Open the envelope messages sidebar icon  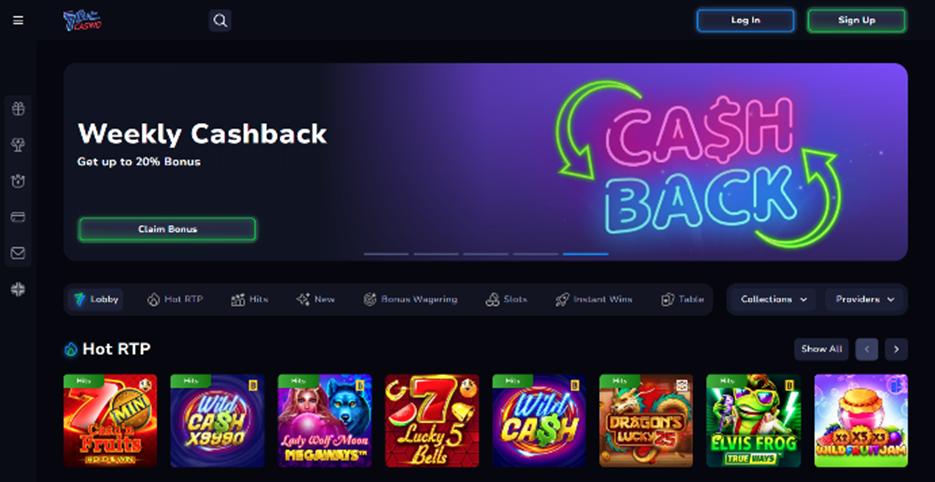(x=18, y=253)
